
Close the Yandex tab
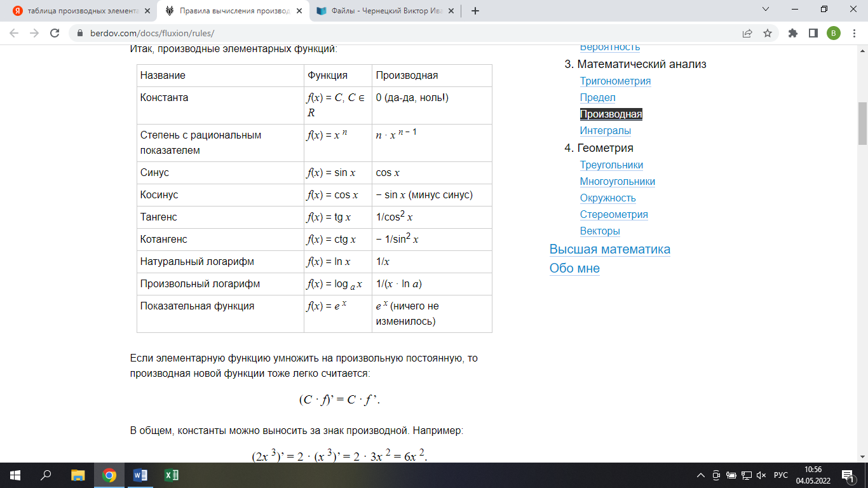pyautogui.click(x=147, y=11)
